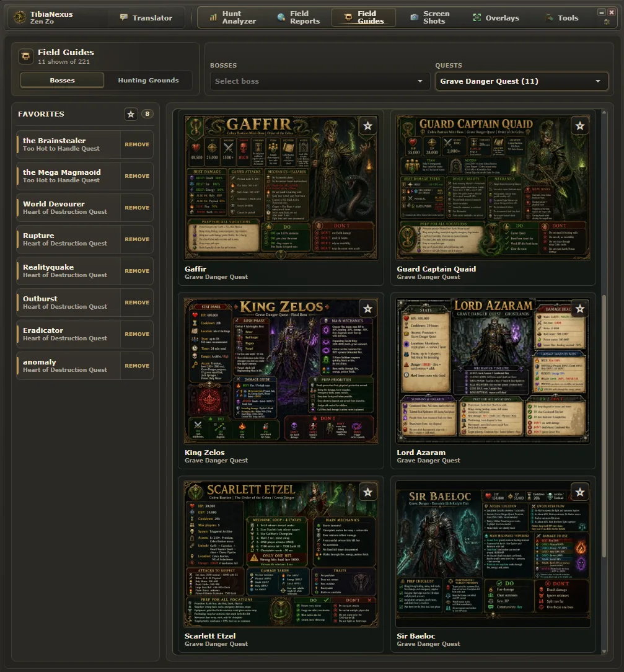This screenshot has height=672, width=624.
Task: Star the Lord Azaram guide
Action: 580,309
